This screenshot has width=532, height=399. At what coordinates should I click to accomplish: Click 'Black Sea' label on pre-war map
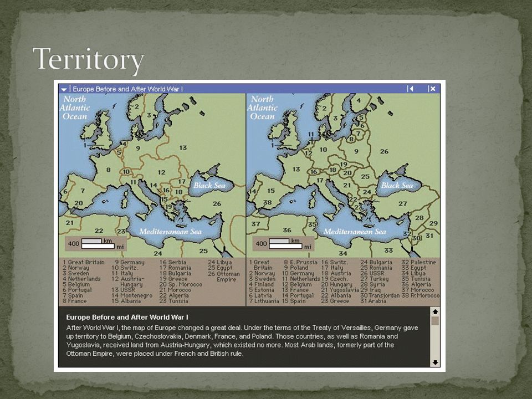(209, 185)
